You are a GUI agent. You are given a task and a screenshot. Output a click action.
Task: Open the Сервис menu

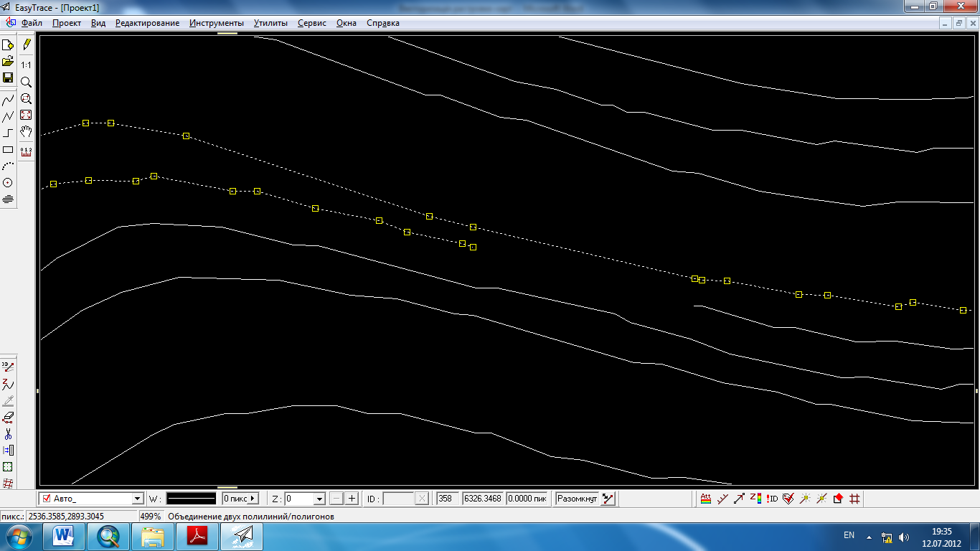[x=312, y=23]
